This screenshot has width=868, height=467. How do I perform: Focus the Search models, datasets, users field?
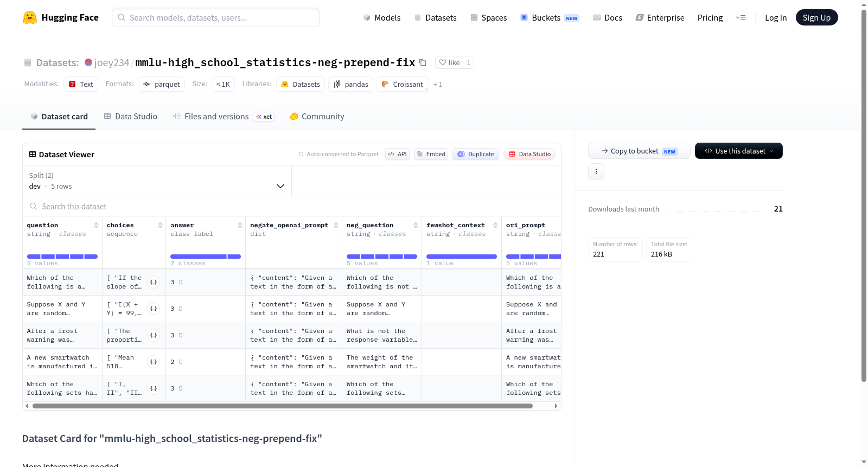pos(216,17)
